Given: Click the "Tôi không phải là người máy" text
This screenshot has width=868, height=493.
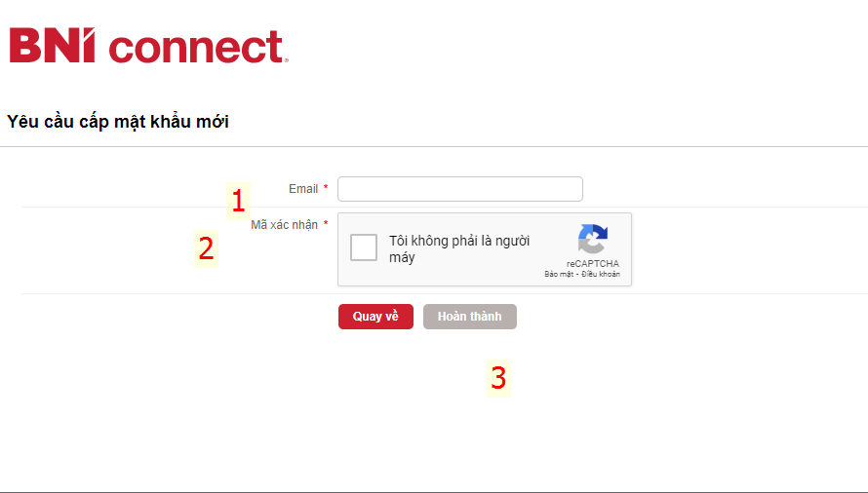Looking at the screenshot, I should tap(459, 249).
